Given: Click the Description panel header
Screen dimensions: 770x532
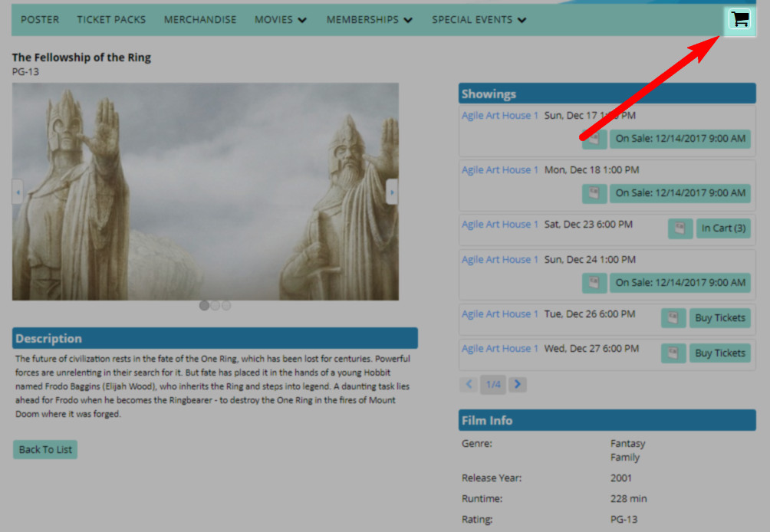Looking at the screenshot, I should 215,338.
